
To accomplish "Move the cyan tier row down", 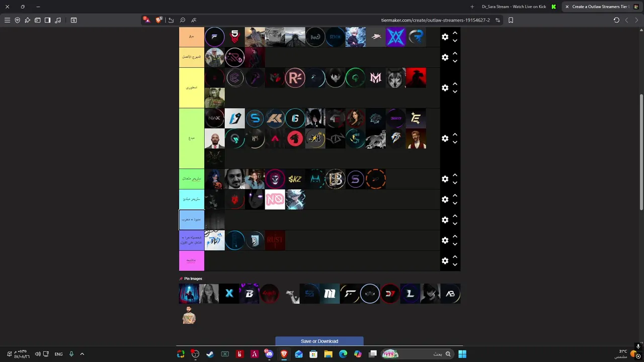I will [455, 204].
